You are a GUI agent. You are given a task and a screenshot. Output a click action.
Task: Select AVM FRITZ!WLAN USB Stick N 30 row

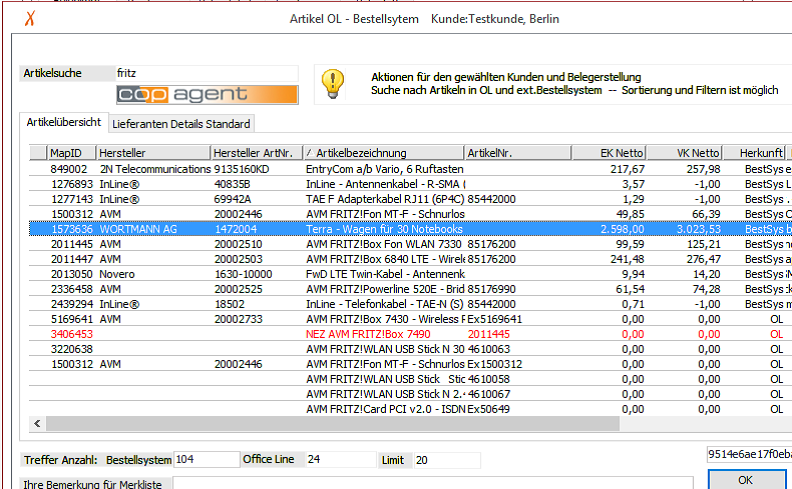coord(410,349)
